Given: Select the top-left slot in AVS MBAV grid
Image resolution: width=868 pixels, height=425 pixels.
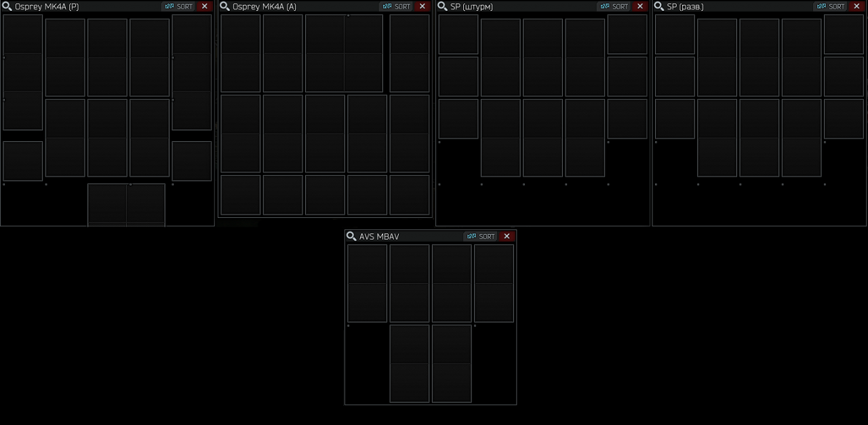Looking at the screenshot, I should click(x=367, y=283).
